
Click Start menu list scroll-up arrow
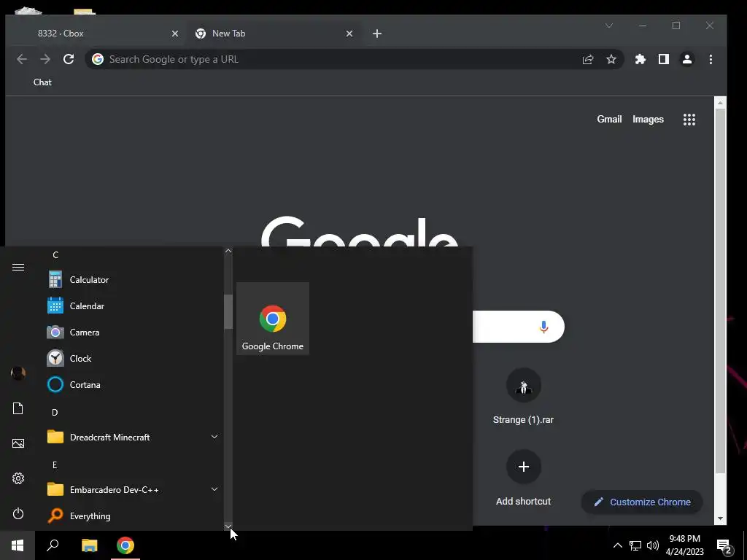click(228, 251)
